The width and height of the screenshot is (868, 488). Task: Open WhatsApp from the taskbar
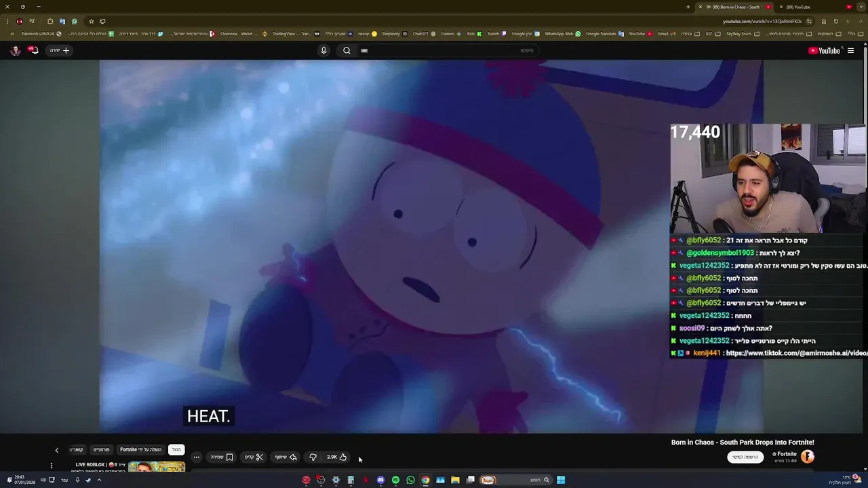click(410, 480)
